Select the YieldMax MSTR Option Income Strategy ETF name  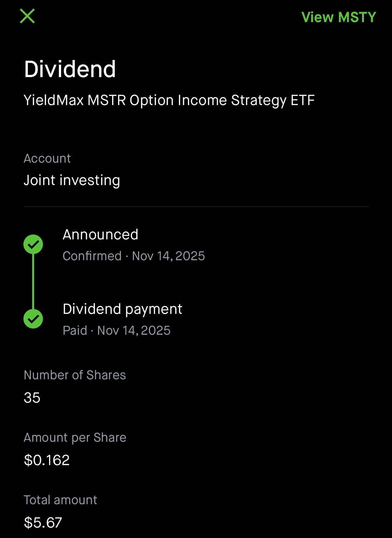pyautogui.click(x=169, y=101)
